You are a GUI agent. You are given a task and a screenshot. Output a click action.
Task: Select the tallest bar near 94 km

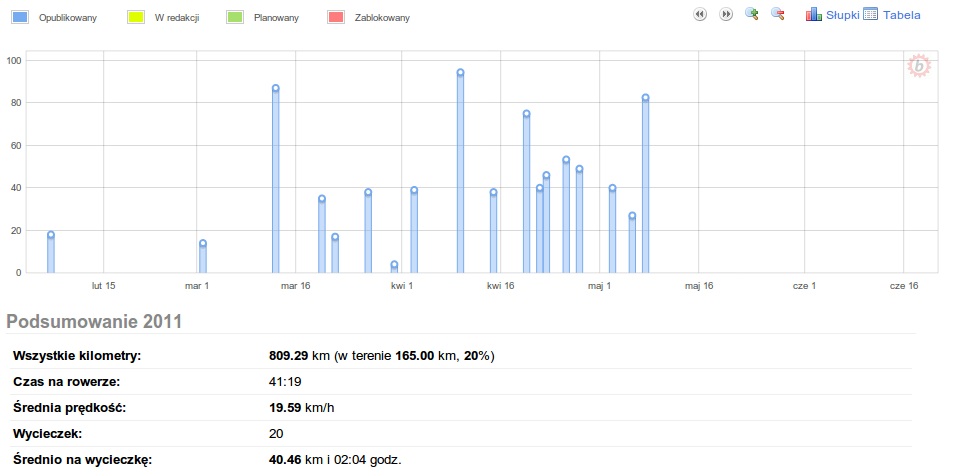point(460,172)
